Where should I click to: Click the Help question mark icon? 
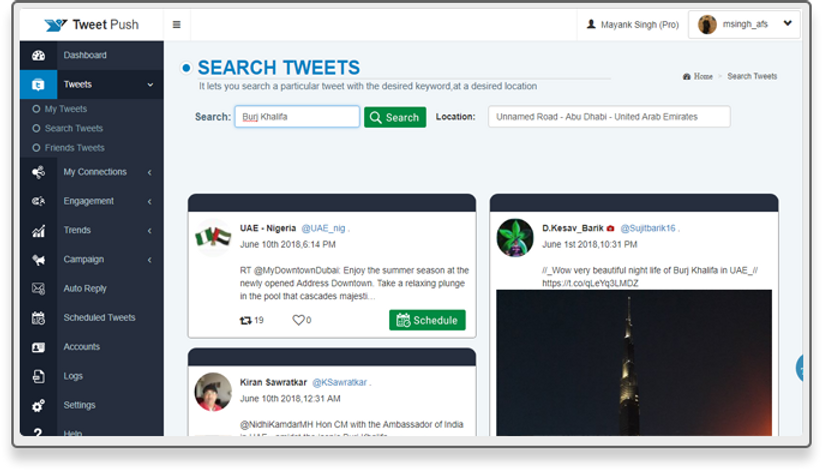click(38, 432)
